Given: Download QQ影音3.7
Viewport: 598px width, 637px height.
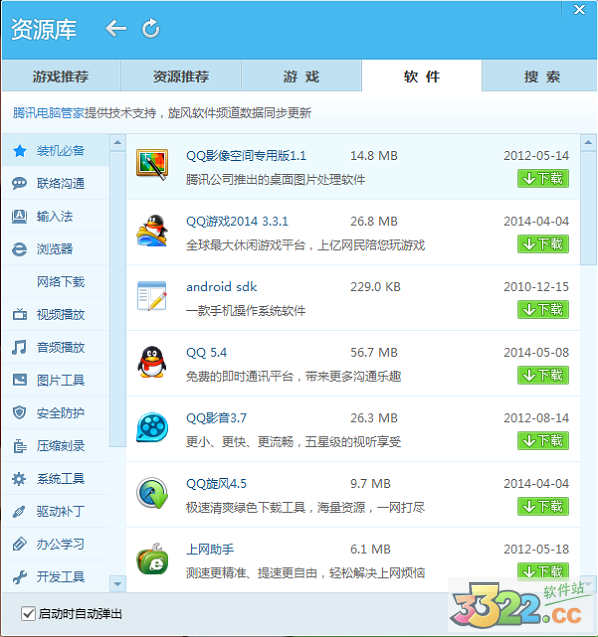Looking at the screenshot, I should point(543,441).
